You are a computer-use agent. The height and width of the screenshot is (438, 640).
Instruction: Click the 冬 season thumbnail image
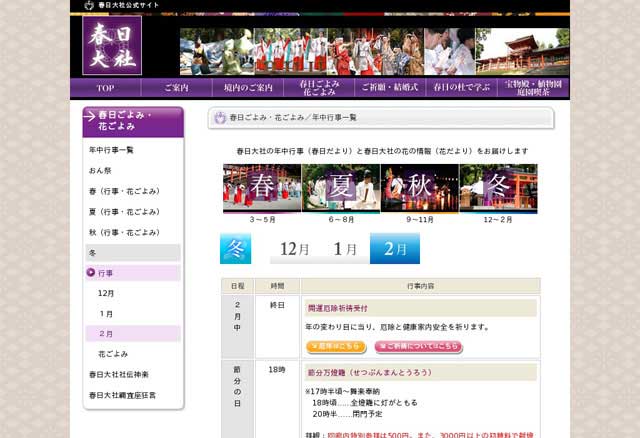tap(498, 189)
